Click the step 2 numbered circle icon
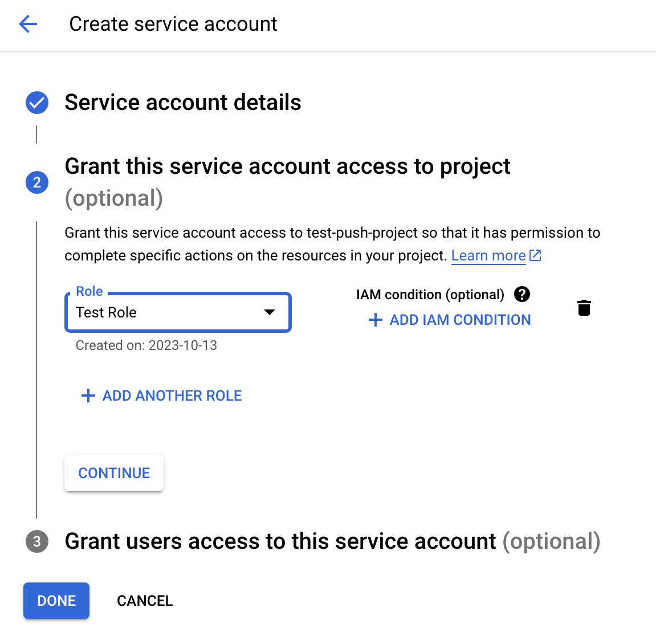Viewport: 656px width, 644px height. click(x=37, y=182)
